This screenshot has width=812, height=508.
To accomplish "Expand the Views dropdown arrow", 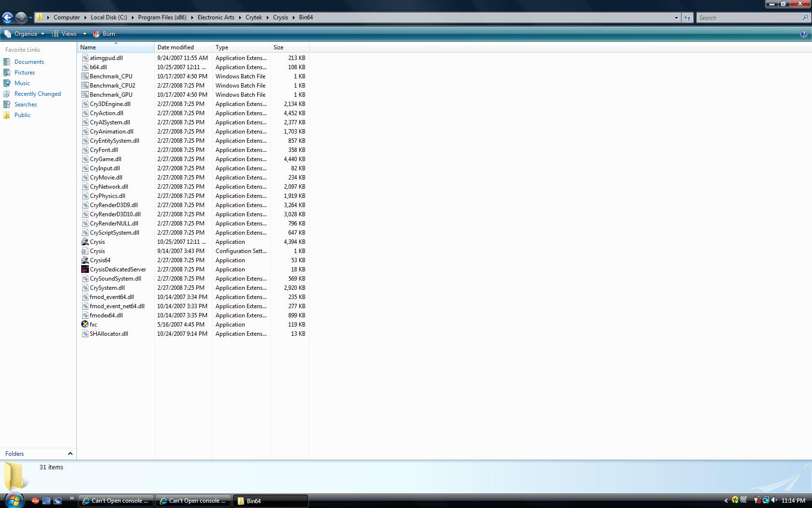I will [x=85, y=34].
